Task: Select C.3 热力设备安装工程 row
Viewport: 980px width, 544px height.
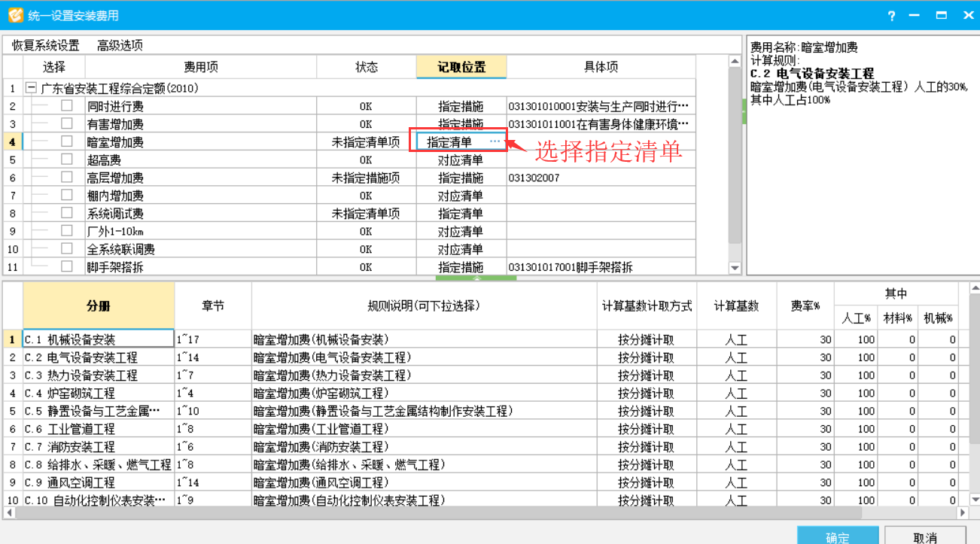Action: (x=99, y=375)
